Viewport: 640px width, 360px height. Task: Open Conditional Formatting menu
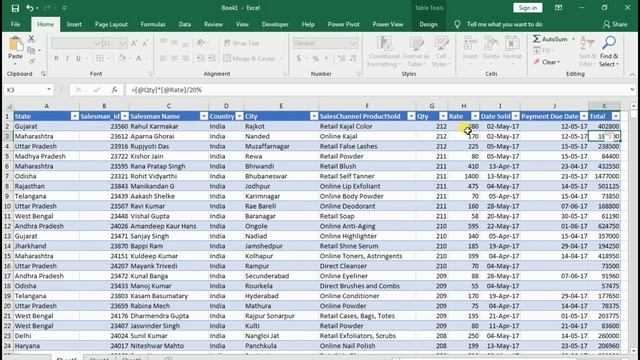tap(384, 51)
